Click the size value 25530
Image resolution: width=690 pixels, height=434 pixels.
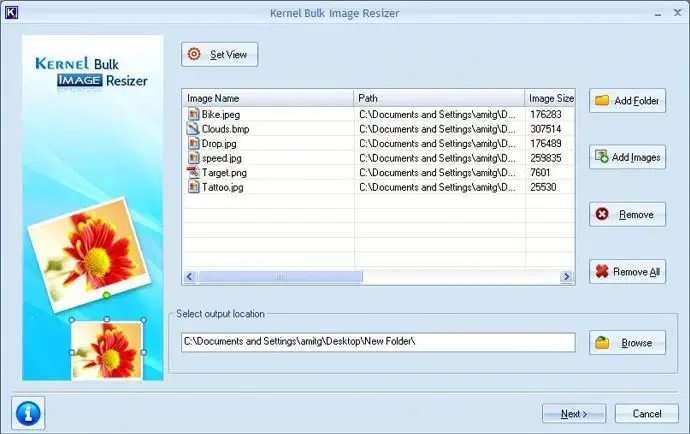[x=543, y=187]
